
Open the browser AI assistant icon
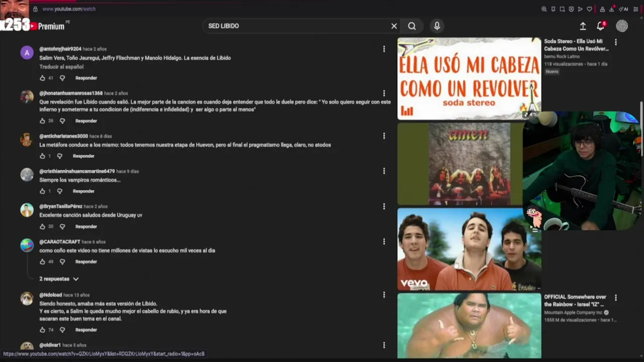coord(623,9)
